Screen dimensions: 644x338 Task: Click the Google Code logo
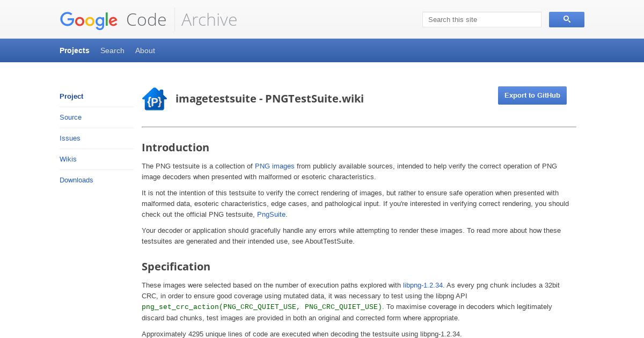[x=113, y=20]
